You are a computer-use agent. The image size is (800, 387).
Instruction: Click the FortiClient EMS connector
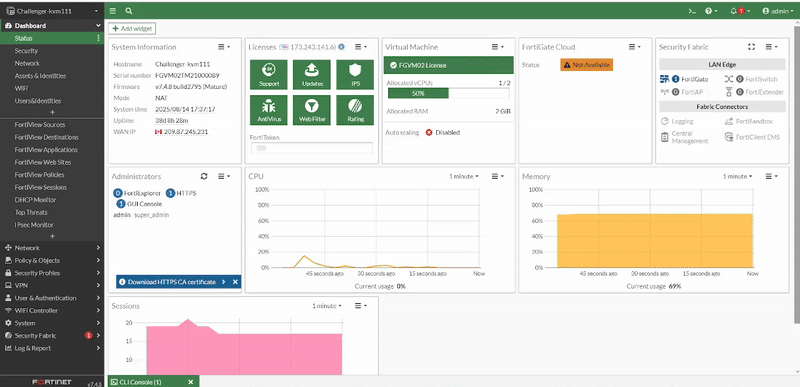(x=753, y=137)
